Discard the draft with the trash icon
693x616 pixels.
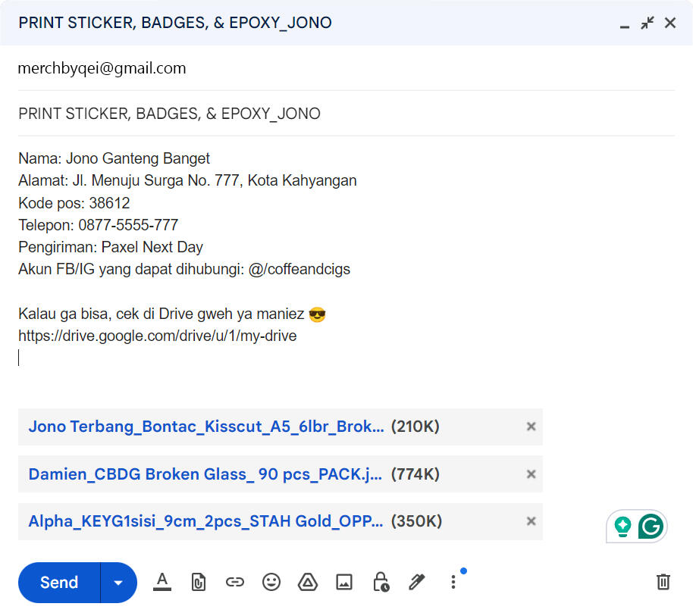(x=663, y=582)
